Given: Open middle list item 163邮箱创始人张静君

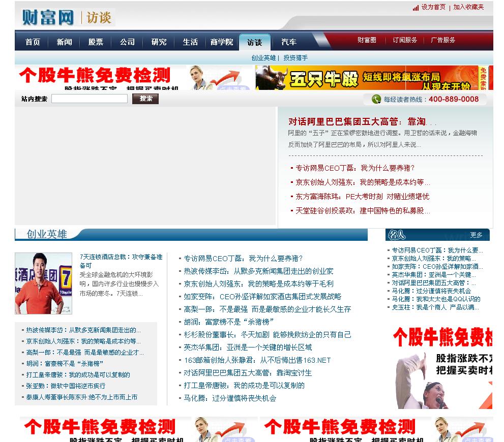Looking at the screenshot, I should 257,360.
